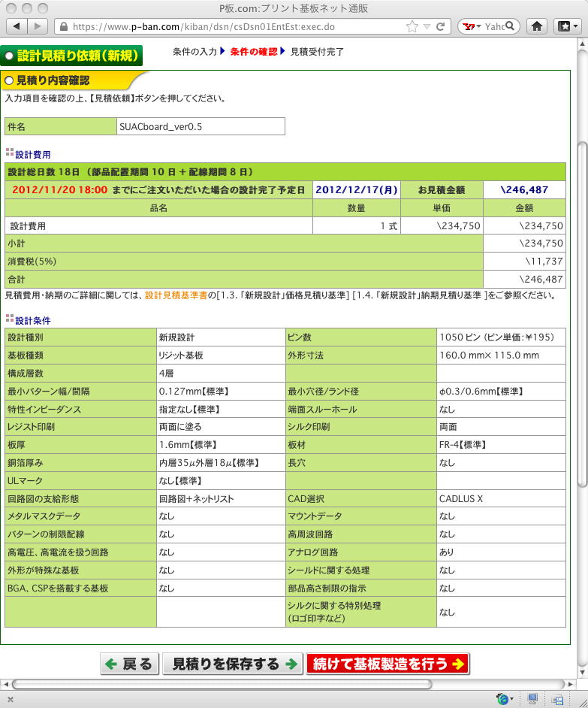Click the 設計見積り依頼(新規) header banner
588x708 pixels.
tap(71, 56)
